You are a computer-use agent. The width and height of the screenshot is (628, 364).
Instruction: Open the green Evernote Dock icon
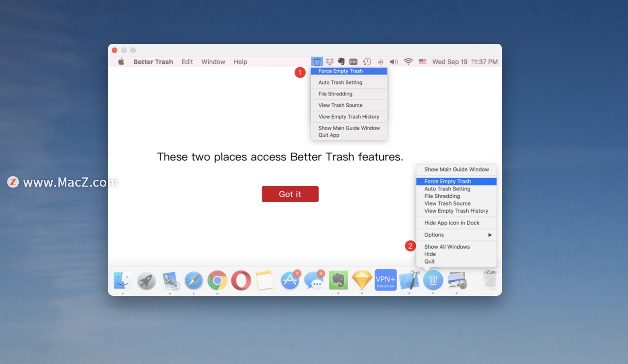click(338, 280)
